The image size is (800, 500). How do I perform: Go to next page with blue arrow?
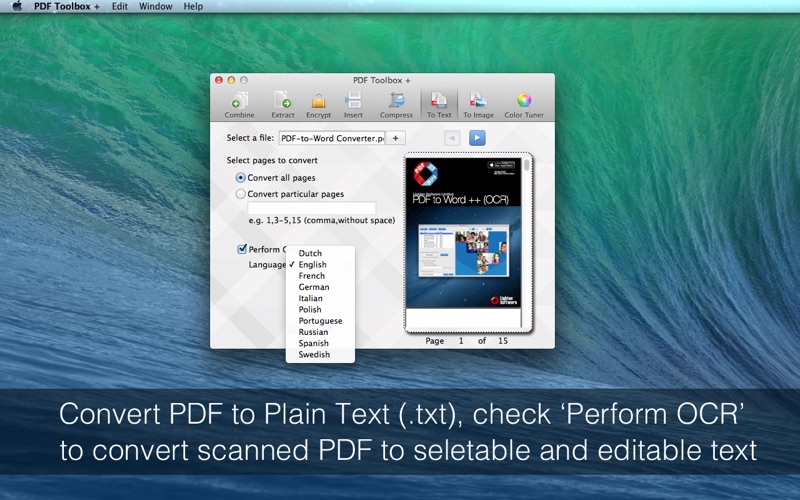pos(477,138)
